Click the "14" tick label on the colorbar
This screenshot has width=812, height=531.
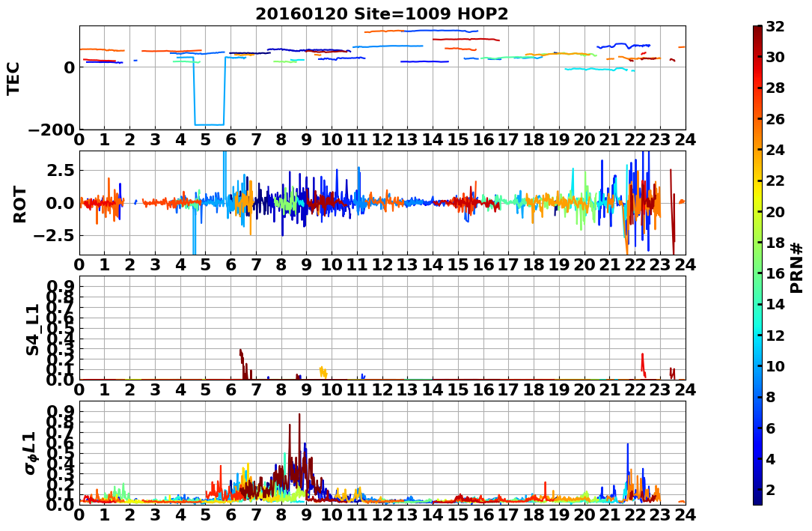point(775,305)
